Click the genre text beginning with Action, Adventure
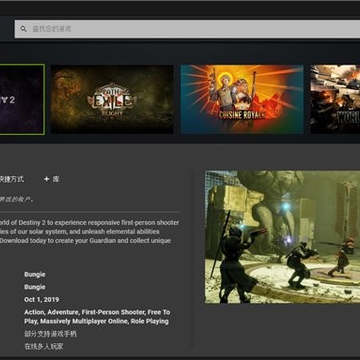The image size is (360, 360). point(97,317)
